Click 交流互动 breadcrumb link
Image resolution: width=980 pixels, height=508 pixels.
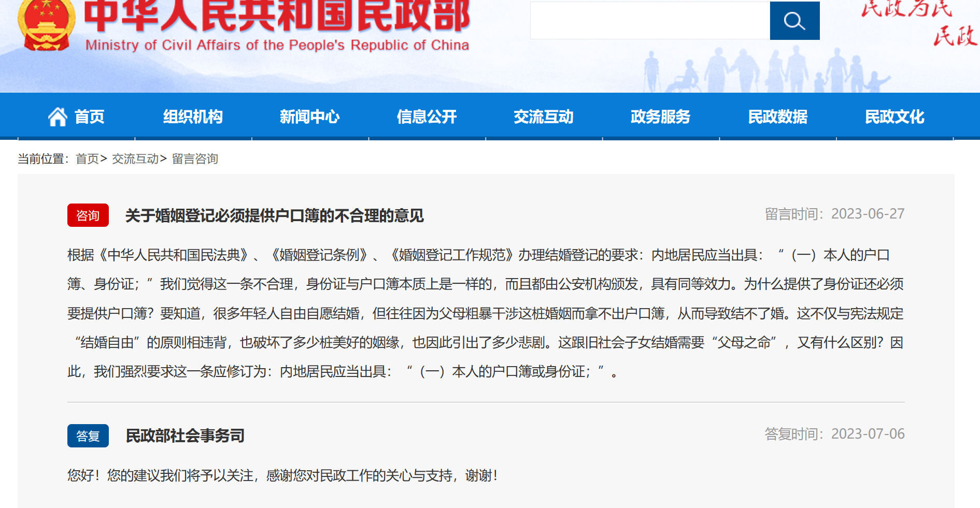[135, 159]
